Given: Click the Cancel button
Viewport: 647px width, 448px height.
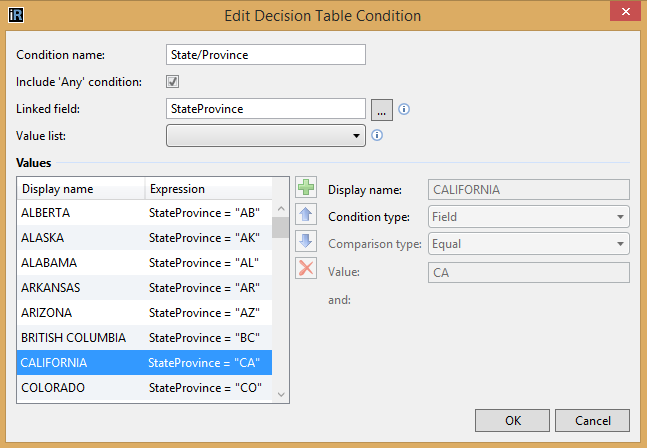Looking at the screenshot, I should click(x=592, y=420).
